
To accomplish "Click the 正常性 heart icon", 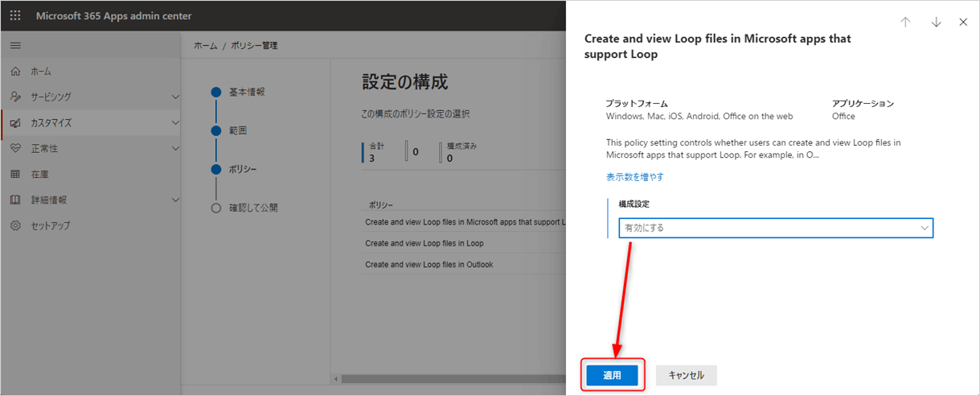I will point(15,149).
